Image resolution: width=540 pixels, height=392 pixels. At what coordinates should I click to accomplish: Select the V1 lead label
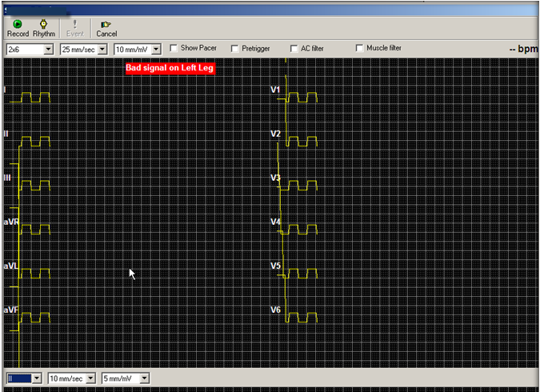[x=275, y=90]
